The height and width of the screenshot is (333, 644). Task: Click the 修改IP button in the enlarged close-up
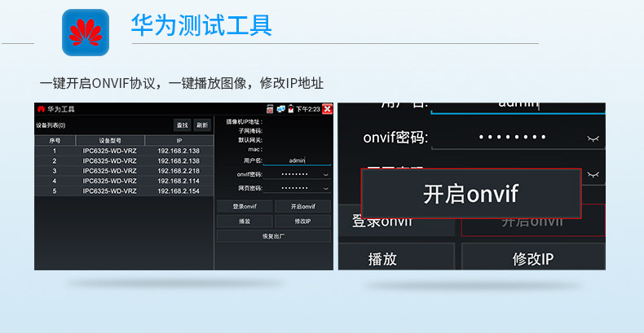tap(533, 257)
